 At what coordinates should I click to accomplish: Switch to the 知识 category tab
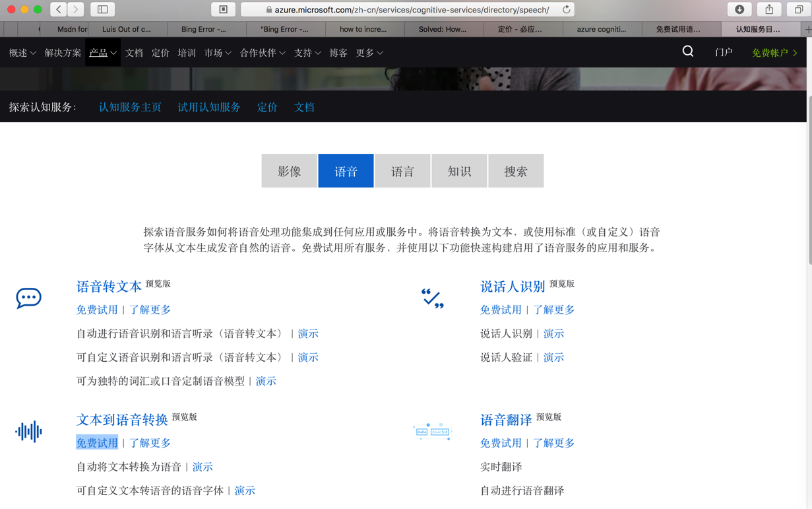pyautogui.click(x=459, y=171)
